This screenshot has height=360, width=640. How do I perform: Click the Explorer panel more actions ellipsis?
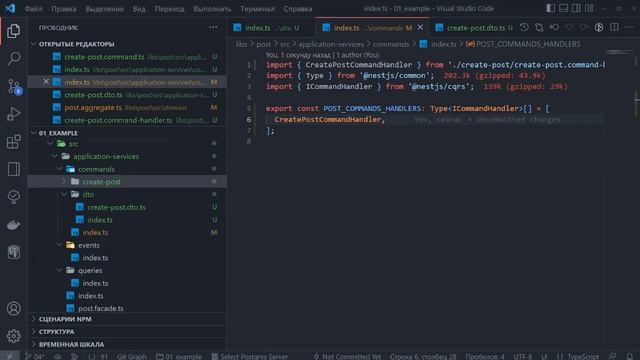click(x=213, y=27)
